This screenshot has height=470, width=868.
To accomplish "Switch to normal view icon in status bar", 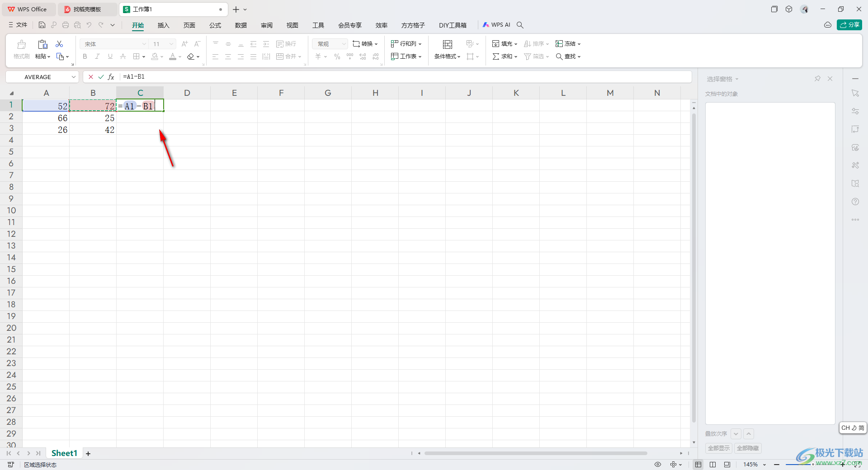I will pos(698,465).
